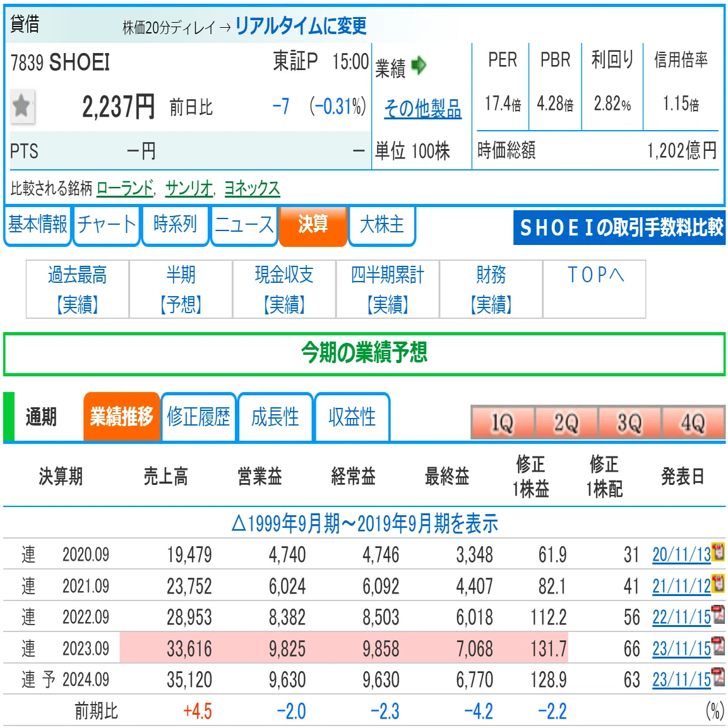Open the 収益性 tab
Viewport: 728px width, 728px height.
click(352, 417)
